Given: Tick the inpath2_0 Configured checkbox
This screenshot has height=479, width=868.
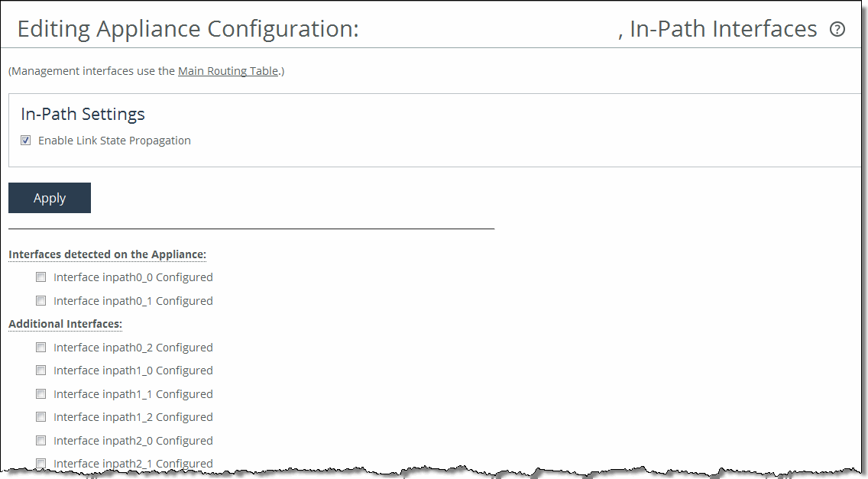Looking at the screenshot, I should [x=41, y=441].
